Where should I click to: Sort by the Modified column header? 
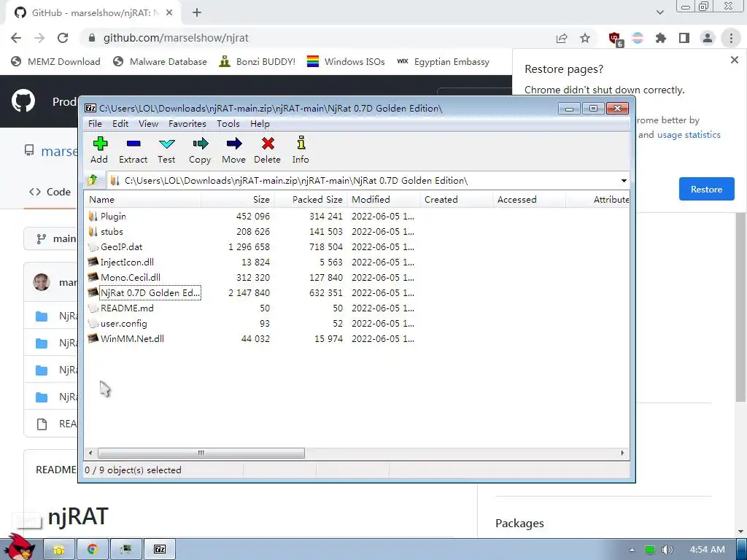click(x=384, y=200)
